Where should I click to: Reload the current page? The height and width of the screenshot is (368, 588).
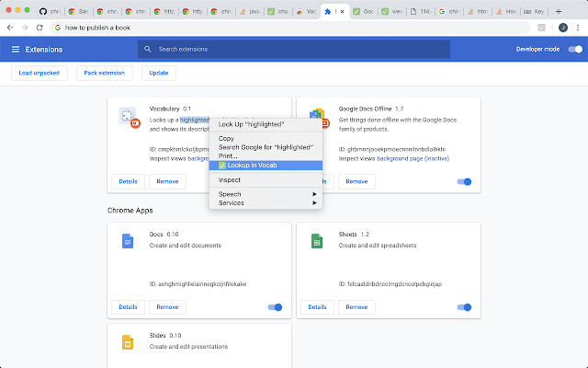40,28
